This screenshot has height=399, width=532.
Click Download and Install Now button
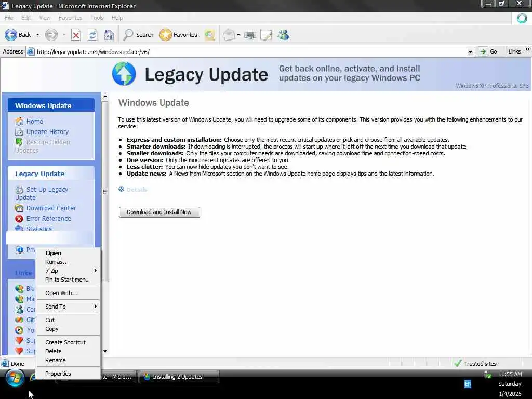point(159,212)
